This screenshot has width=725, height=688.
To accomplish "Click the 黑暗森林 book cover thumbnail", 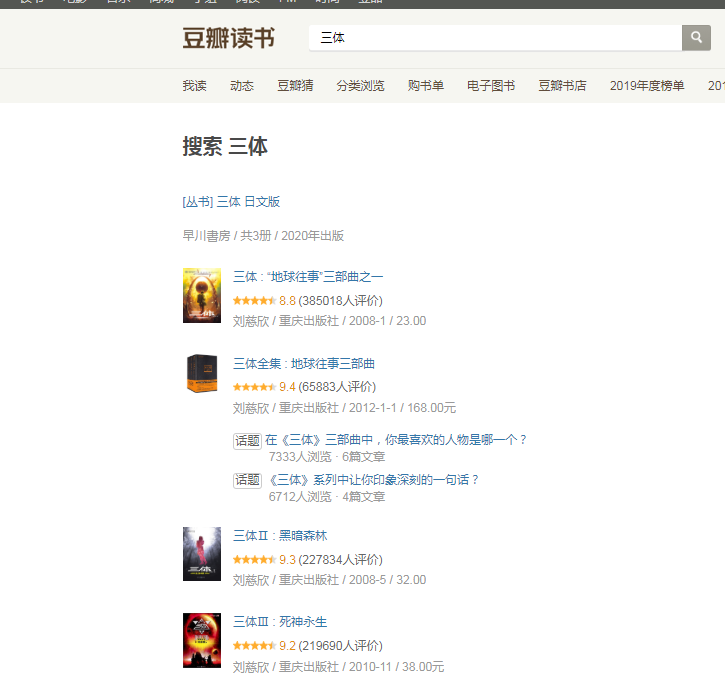I will point(202,554).
